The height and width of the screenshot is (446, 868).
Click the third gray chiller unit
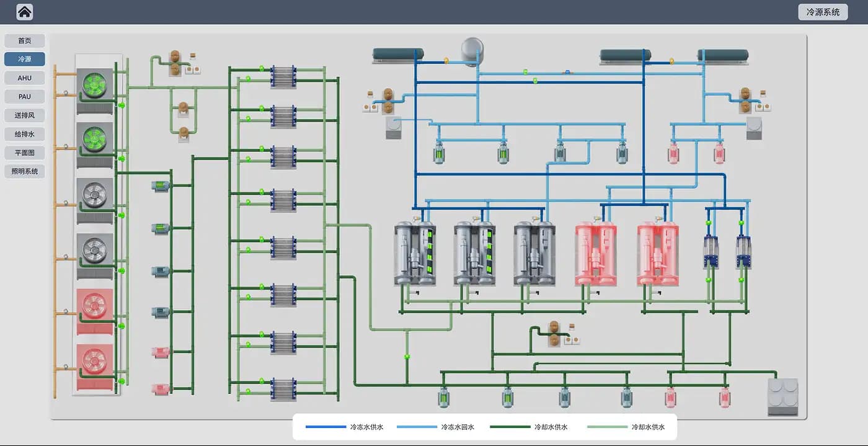(534, 254)
